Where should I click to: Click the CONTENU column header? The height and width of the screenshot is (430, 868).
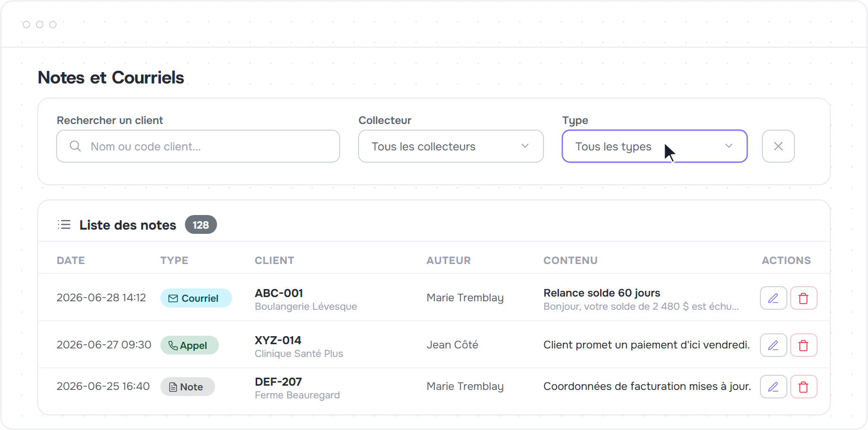[x=570, y=260]
